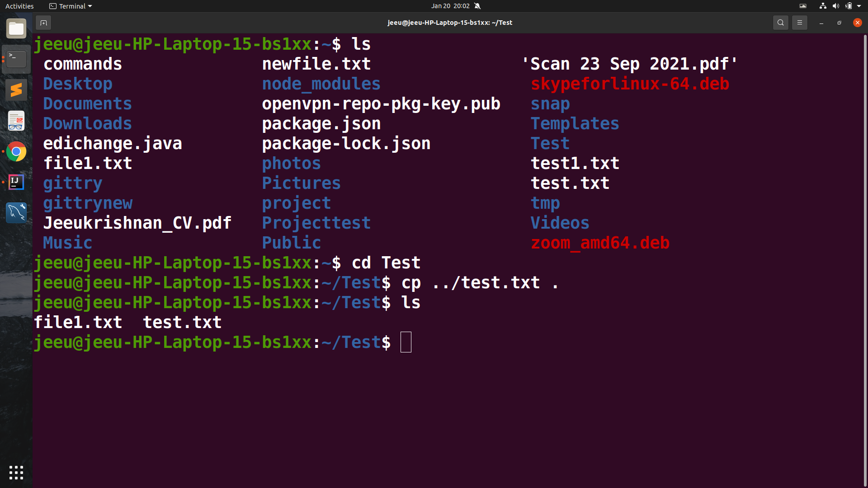Open the calendar by clicking Jan 20 20:02
The image size is (868, 488).
tap(450, 6)
